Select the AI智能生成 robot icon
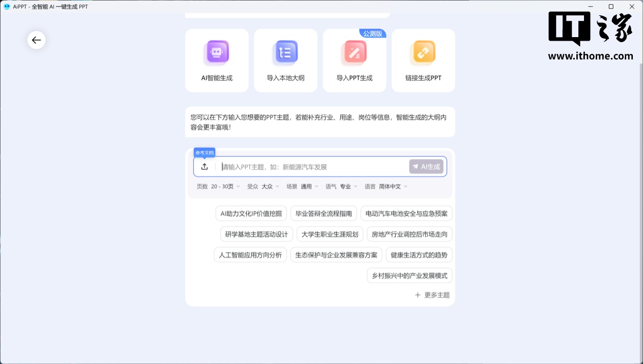Viewport: 643px width, 364px height. click(x=217, y=52)
